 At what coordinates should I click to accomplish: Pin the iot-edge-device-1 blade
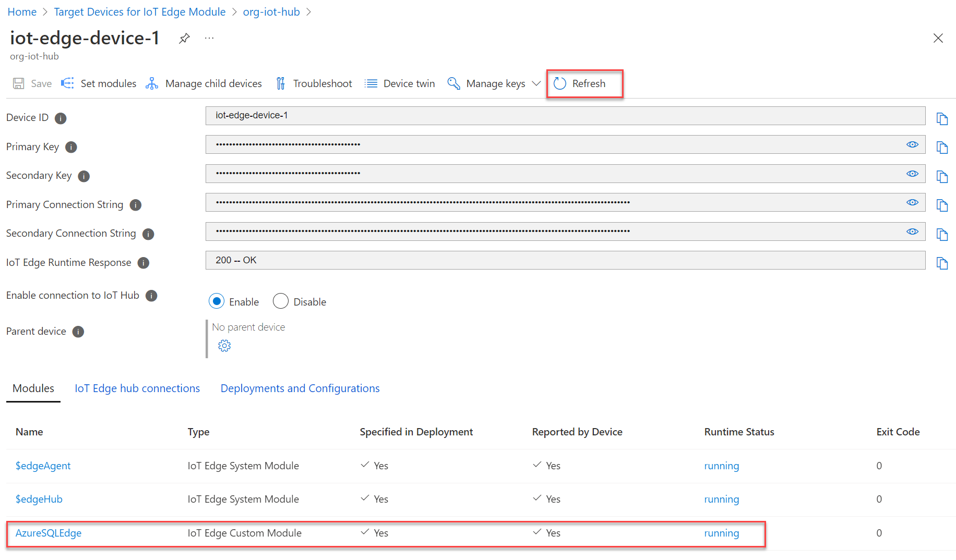184,39
